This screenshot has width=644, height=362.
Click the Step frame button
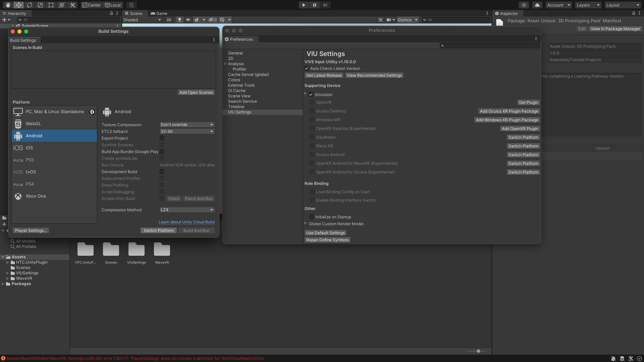tap(325, 5)
